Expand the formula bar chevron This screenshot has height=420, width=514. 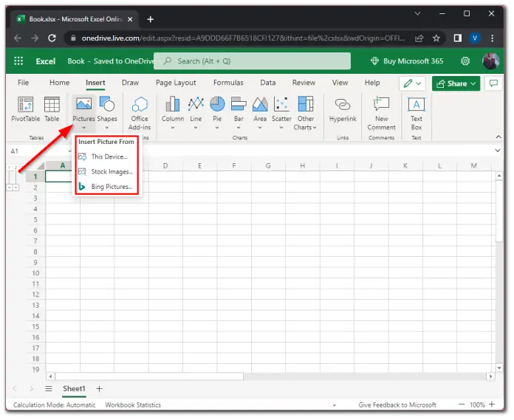pyautogui.click(x=498, y=151)
